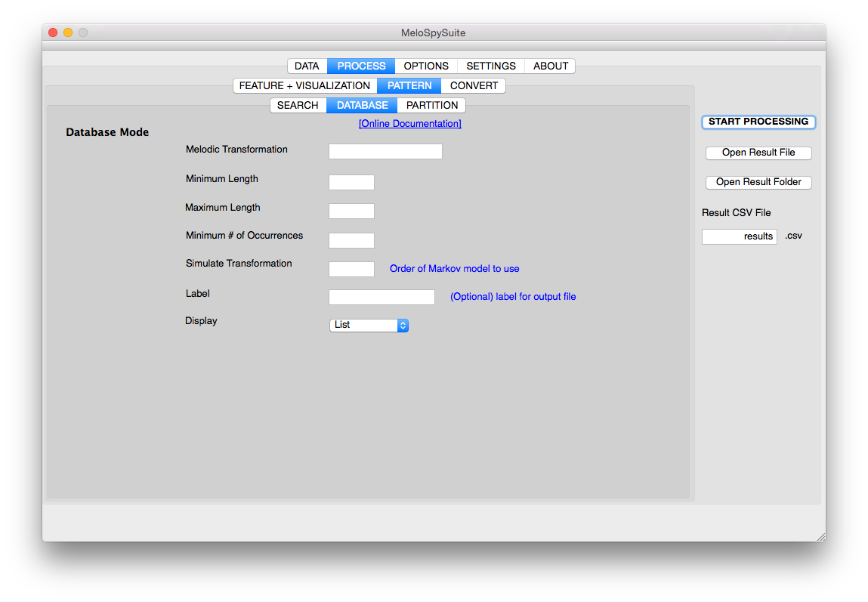This screenshot has height=602, width=868.
Task: Click the 'Database Mode' heading text
Action: coord(107,132)
